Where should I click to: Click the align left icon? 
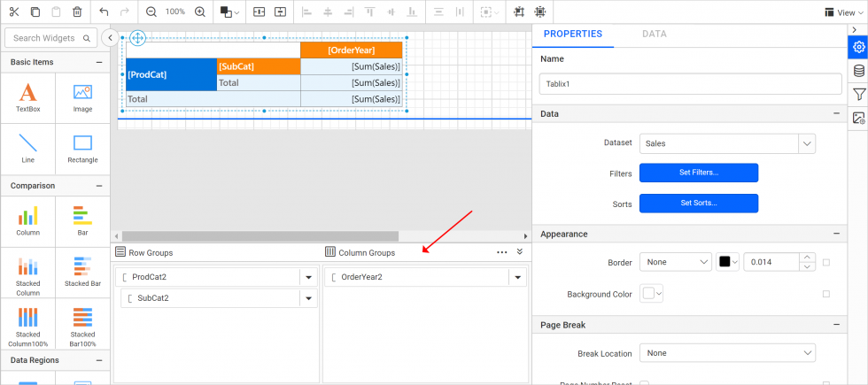click(x=306, y=12)
